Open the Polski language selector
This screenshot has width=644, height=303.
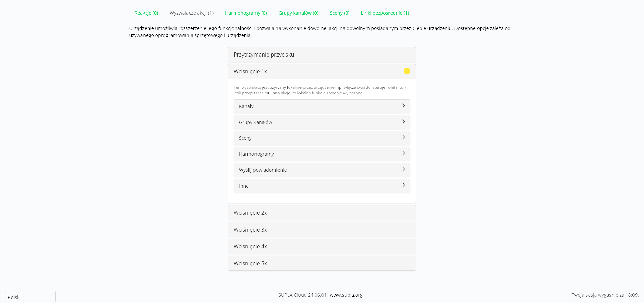tap(30, 297)
